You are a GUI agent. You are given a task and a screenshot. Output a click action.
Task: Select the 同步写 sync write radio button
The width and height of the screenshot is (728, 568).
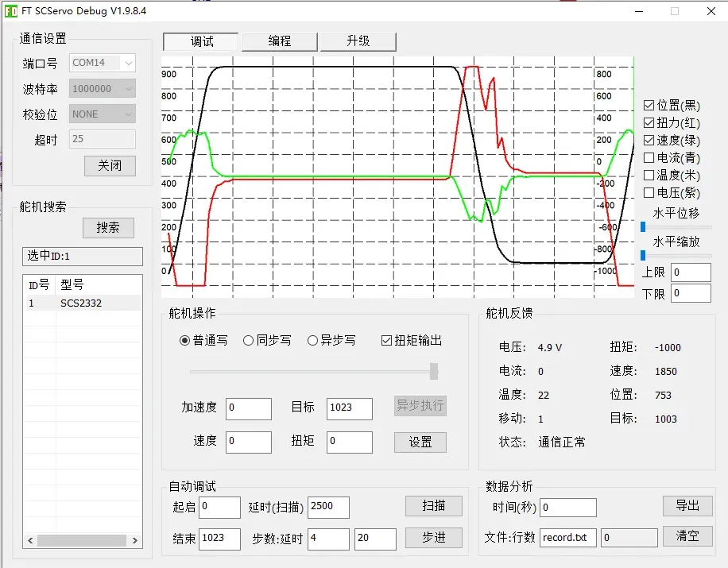[249, 341]
